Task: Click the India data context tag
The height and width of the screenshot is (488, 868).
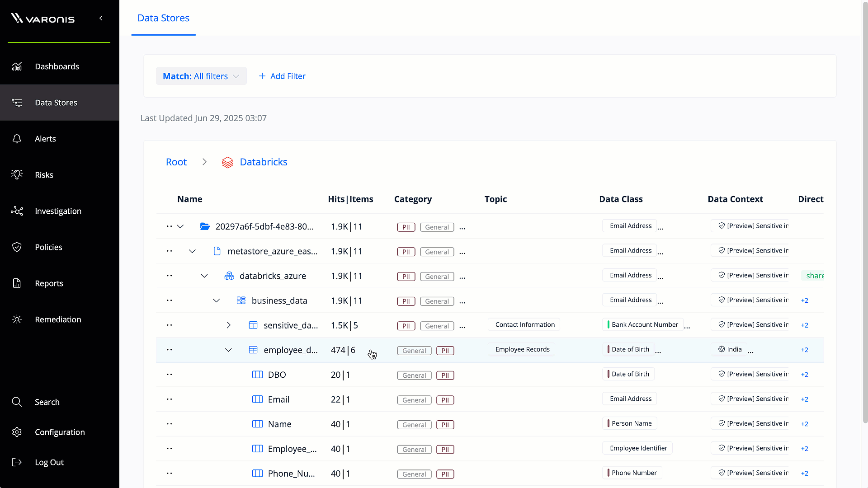Action: click(x=730, y=349)
